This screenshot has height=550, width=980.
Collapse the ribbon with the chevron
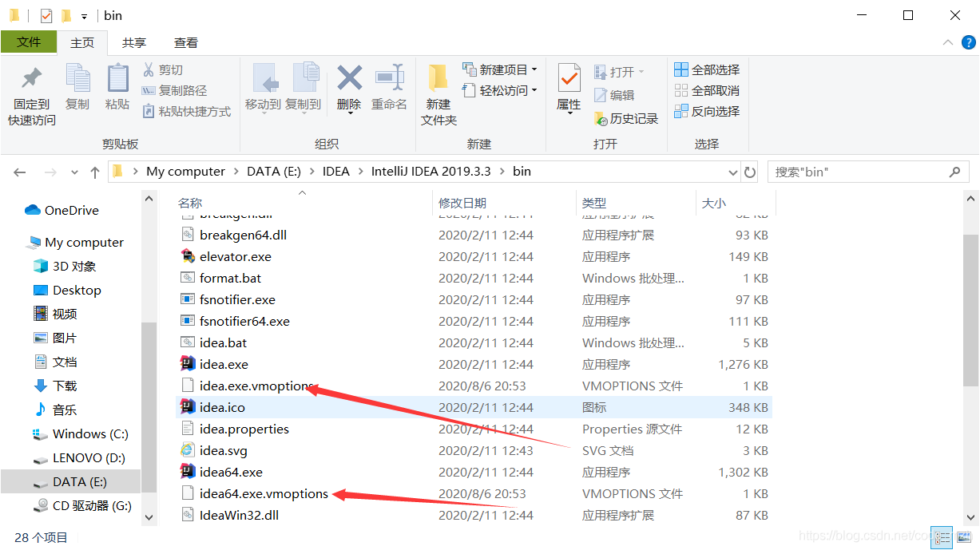948,43
